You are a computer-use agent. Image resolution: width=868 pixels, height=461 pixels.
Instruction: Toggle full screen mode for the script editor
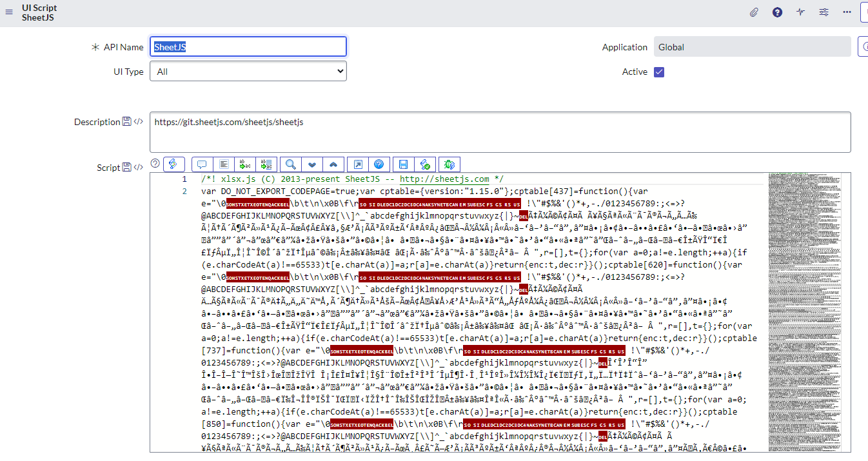tap(357, 164)
